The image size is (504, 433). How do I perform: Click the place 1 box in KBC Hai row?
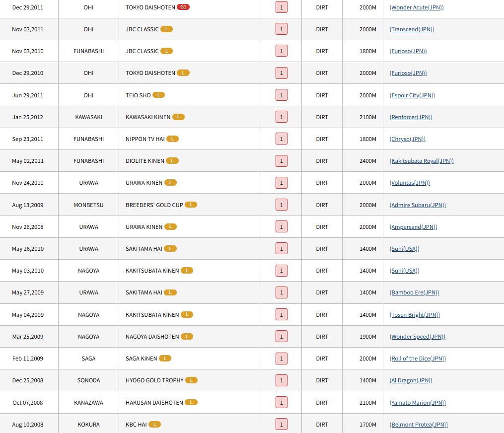[x=282, y=425]
